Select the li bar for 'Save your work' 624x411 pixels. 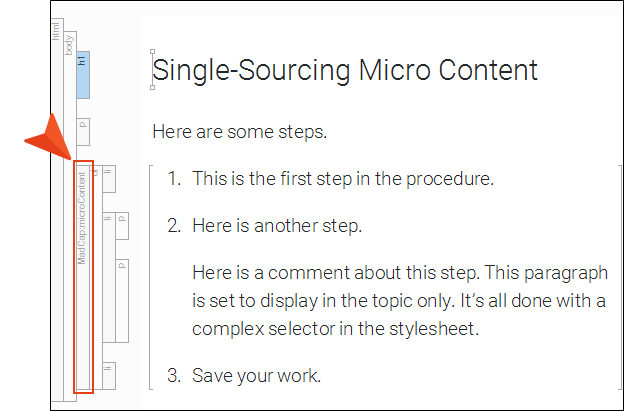pos(109,376)
